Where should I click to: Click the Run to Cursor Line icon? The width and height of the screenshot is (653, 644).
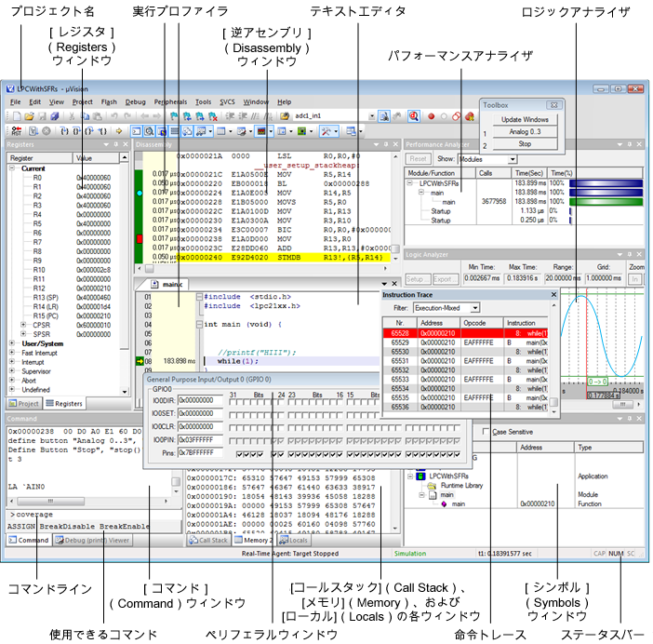coord(102,131)
